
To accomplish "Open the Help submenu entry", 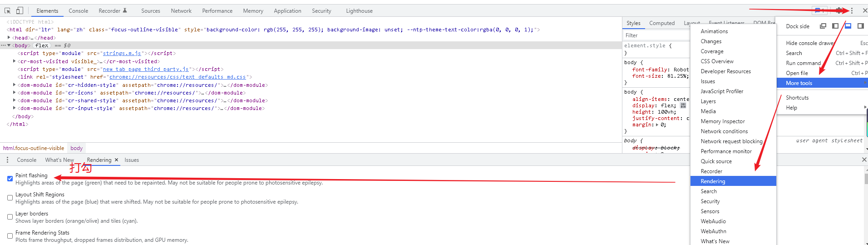I will pyautogui.click(x=823, y=108).
